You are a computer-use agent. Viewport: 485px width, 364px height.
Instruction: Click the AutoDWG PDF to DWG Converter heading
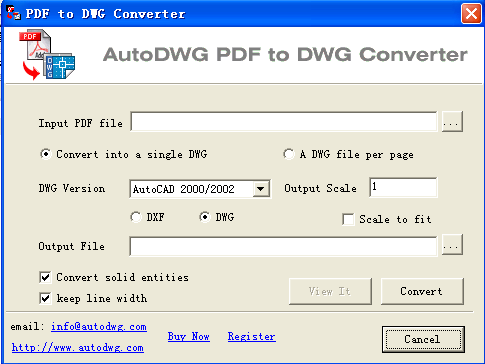click(285, 54)
